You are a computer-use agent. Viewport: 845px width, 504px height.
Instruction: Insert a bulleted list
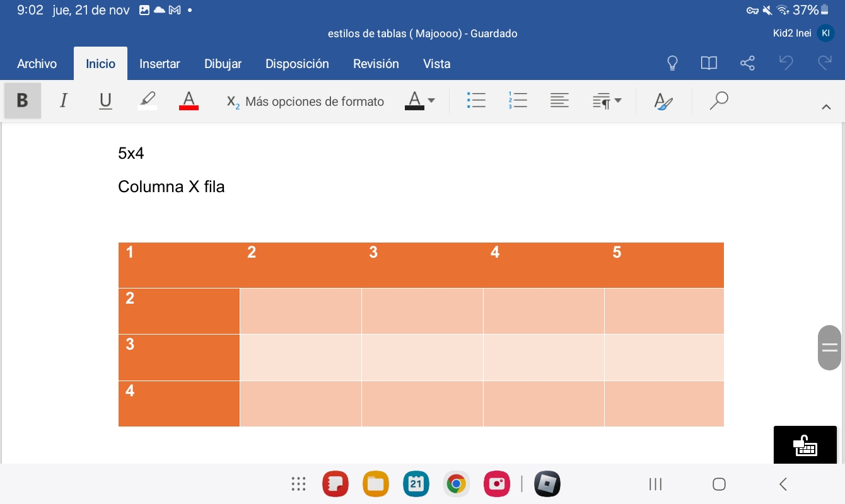pos(476,101)
